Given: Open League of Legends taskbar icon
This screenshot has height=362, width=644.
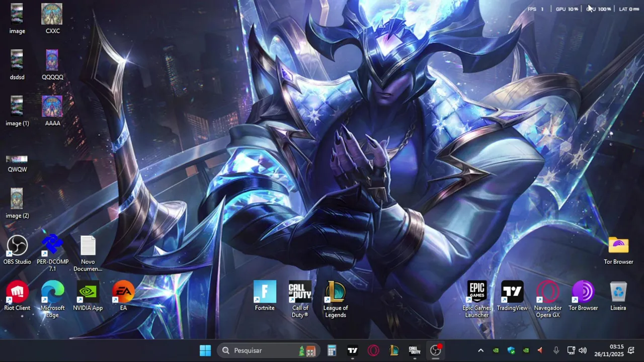Looking at the screenshot, I should pyautogui.click(x=394, y=350).
